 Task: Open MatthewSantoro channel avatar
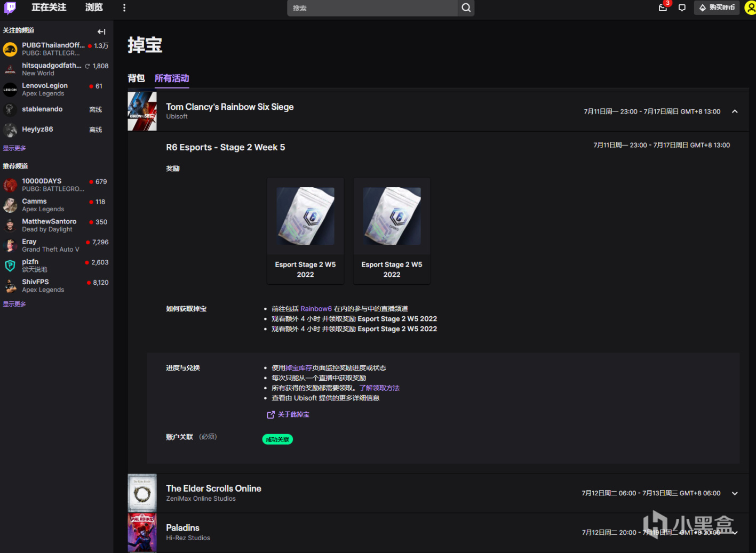[x=10, y=226]
